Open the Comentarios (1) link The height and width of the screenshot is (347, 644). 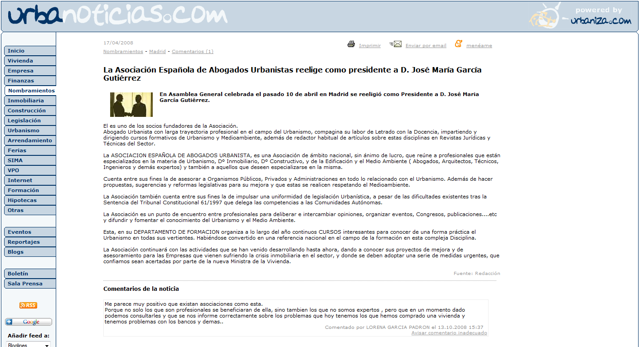[x=192, y=52]
